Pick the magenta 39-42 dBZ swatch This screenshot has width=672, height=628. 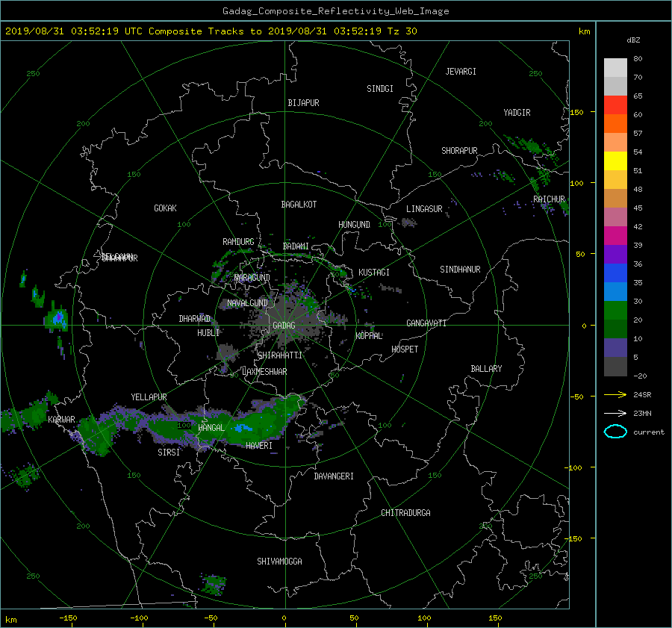coord(615,236)
